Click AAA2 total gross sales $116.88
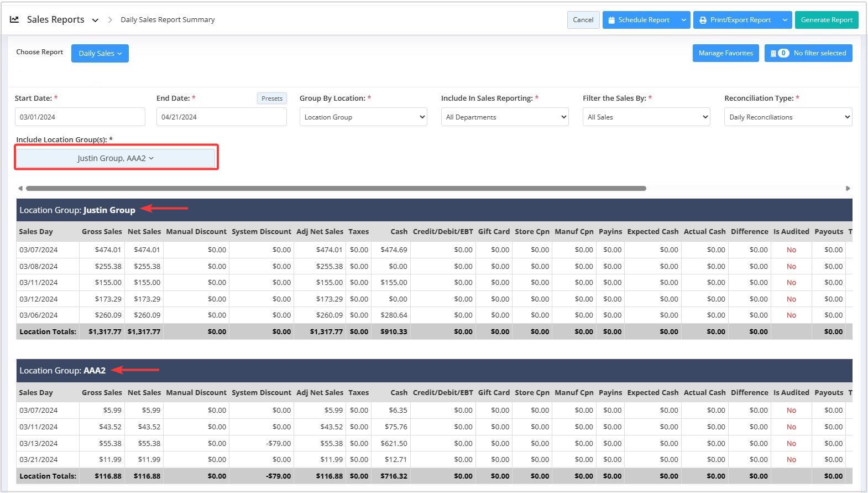The width and height of the screenshot is (868, 493). pos(108,476)
